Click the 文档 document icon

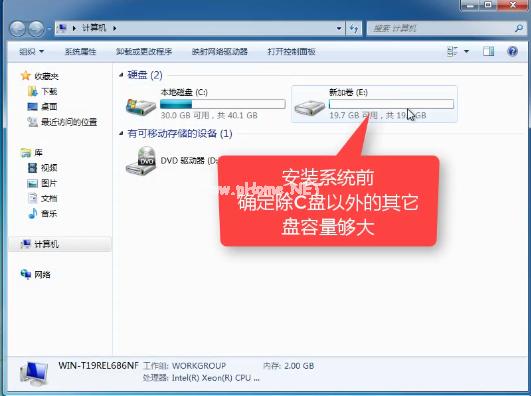click(x=33, y=199)
